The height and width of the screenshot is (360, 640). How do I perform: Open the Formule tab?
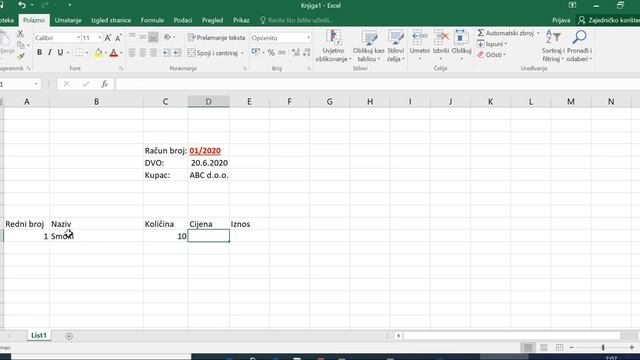(152, 20)
